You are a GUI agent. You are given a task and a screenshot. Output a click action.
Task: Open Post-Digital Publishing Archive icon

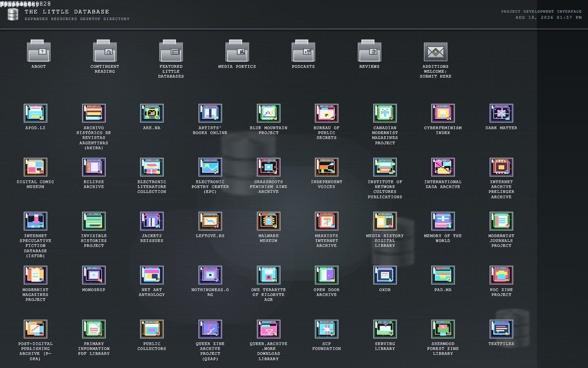point(35,329)
